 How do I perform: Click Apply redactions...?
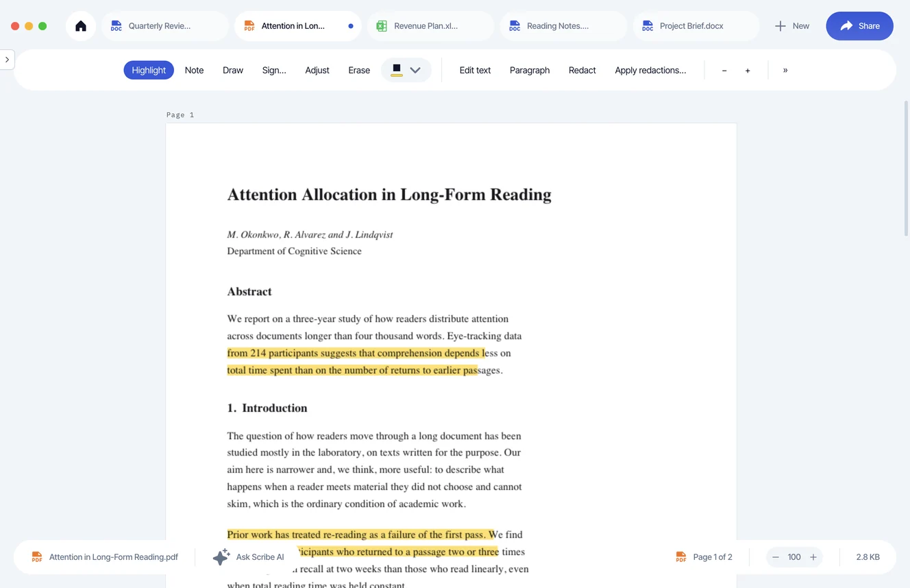pyautogui.click(x=650, y=70)
